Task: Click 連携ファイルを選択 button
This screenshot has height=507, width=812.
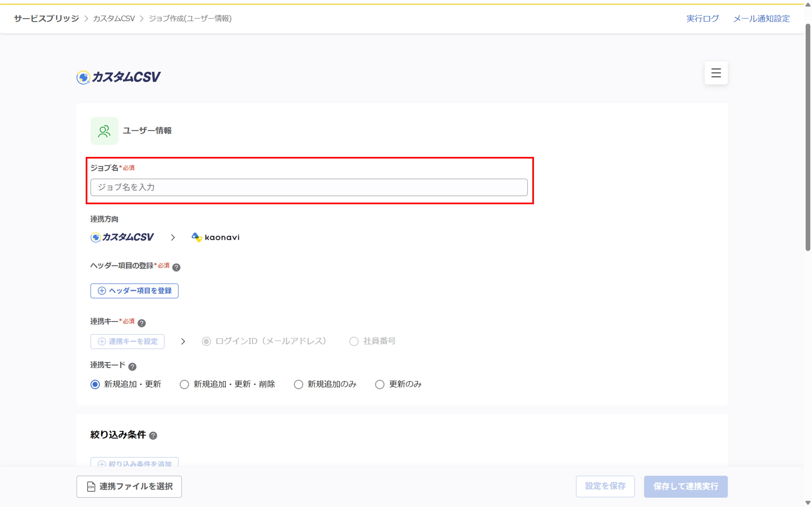Action: coord(129,487)
